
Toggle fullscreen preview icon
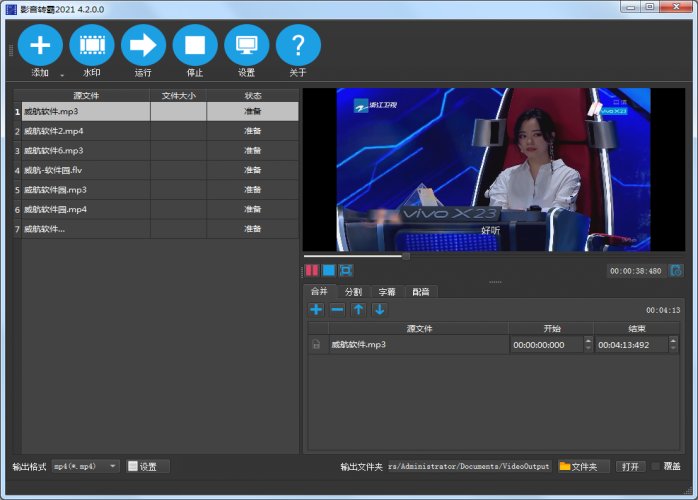click(x=346, y=270)
